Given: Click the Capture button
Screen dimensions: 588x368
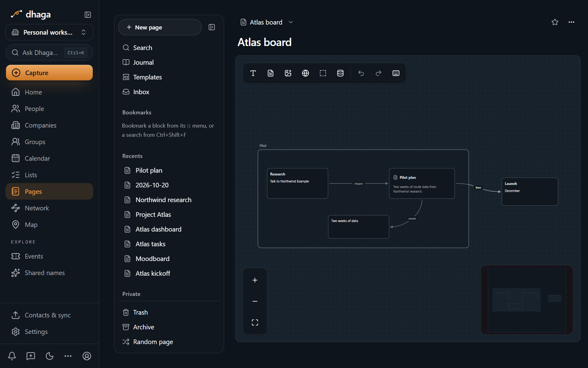Looking at the screenshot, I should (49, 73).
